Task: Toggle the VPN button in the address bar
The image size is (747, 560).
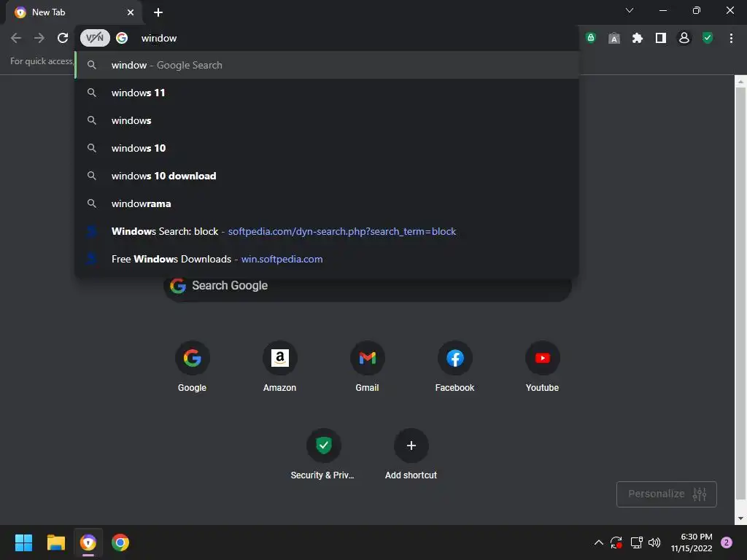Action: 95,38
